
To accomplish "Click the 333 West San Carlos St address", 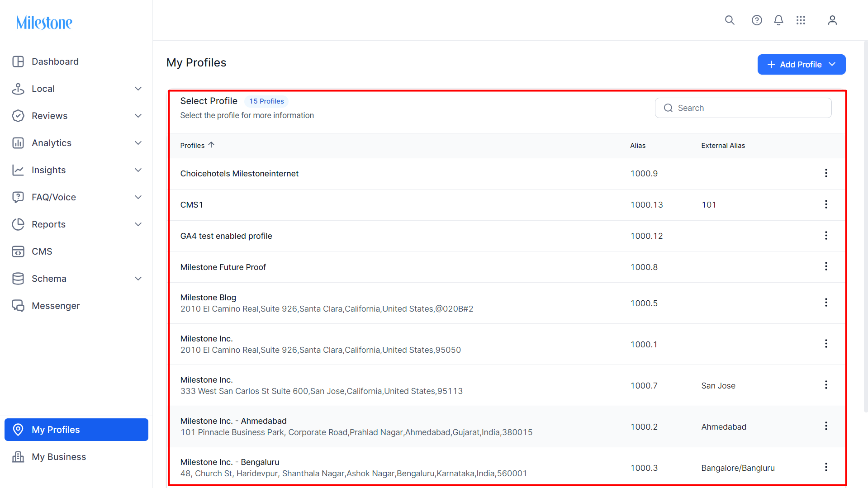I will [322, 391].
